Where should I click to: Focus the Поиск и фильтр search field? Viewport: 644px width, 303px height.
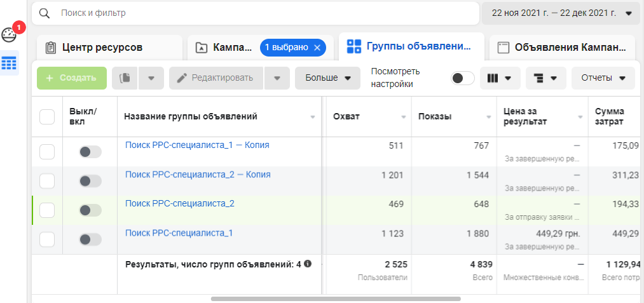pyautogui.click(x=256, y=13)
